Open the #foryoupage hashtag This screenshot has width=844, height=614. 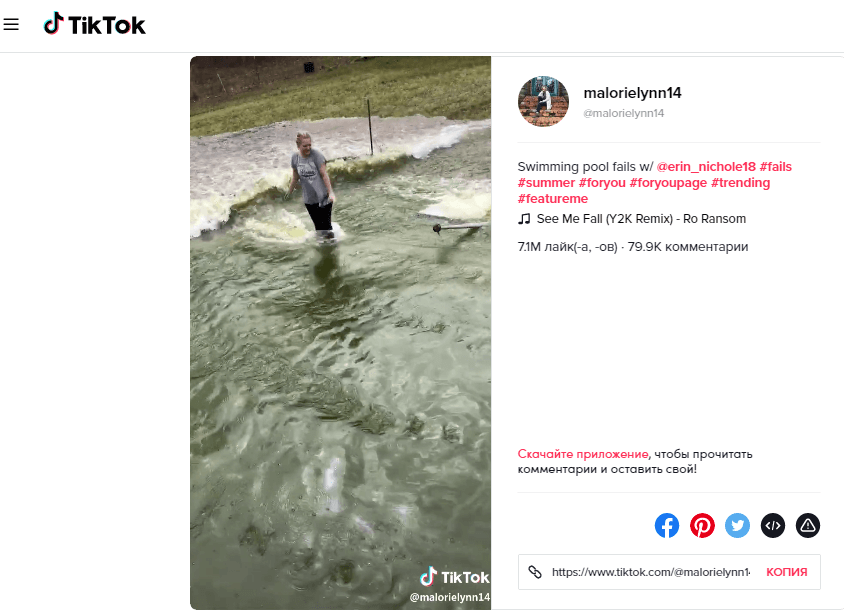[668, 183]
